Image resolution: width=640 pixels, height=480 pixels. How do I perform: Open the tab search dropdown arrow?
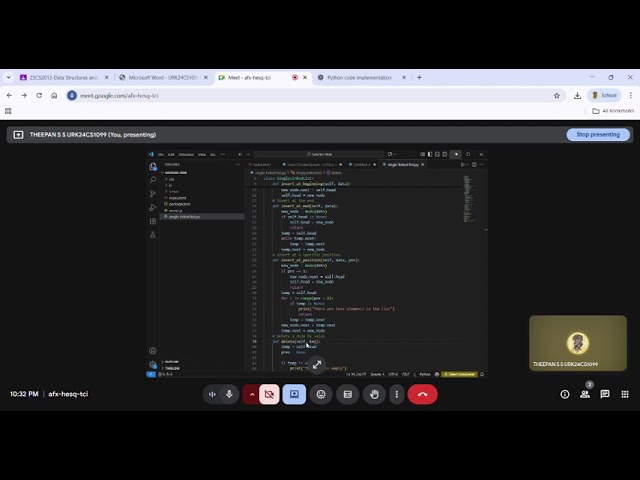pos(9,78)
